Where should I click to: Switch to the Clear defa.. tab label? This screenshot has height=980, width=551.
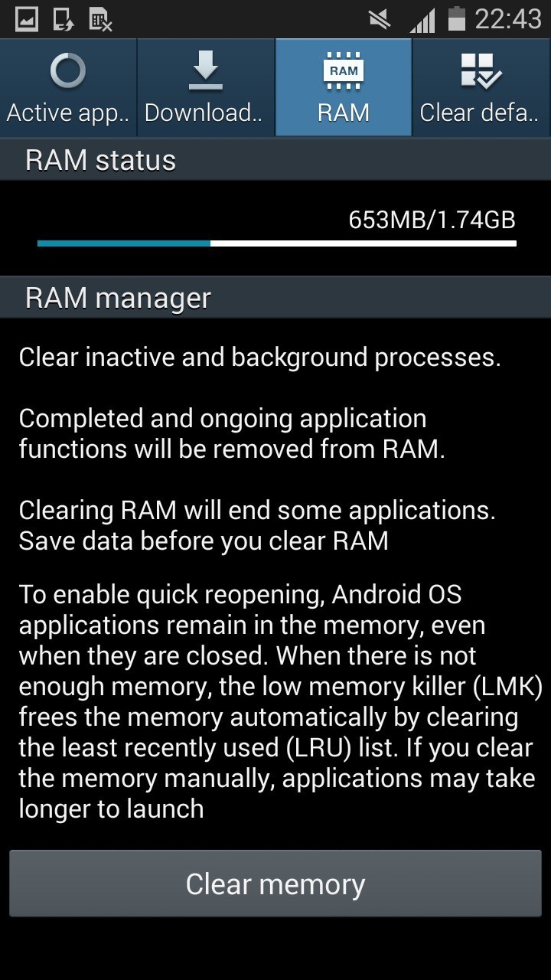pyautogui.click(x=479, y=113)
